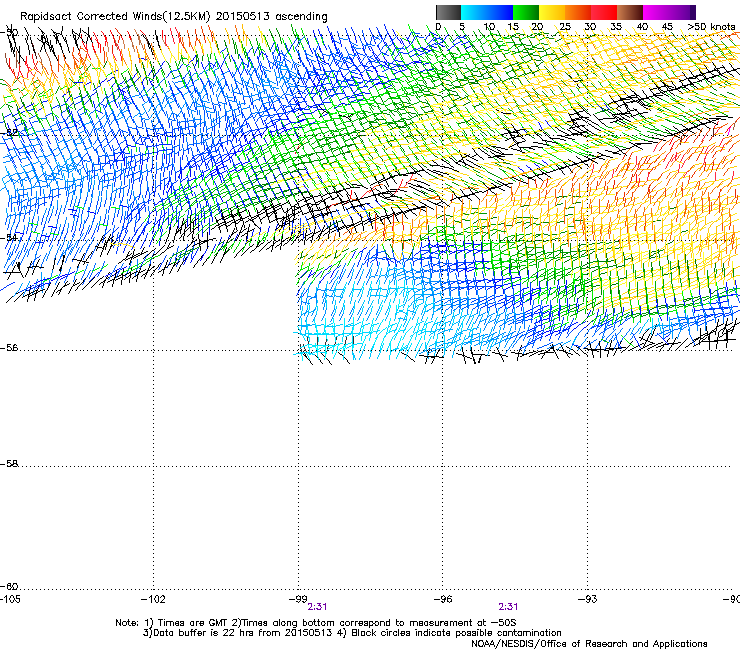
Task: Click the '-52' latitude axis label
Action: (9, 133)
